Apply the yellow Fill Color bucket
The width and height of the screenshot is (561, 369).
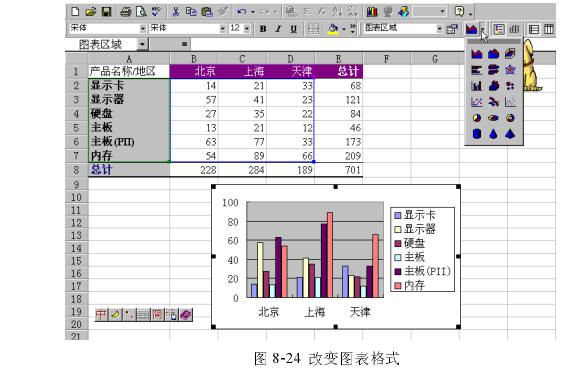coord(333,29)
